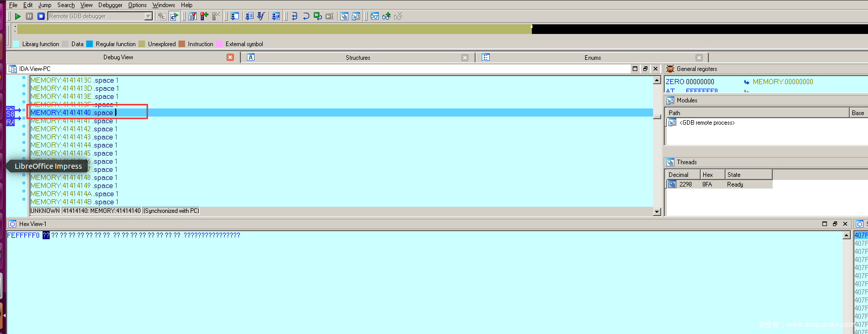This screenshot has height=334, width=868.
Task: Switch to the Debug View tab
Action: pos(118,57)
